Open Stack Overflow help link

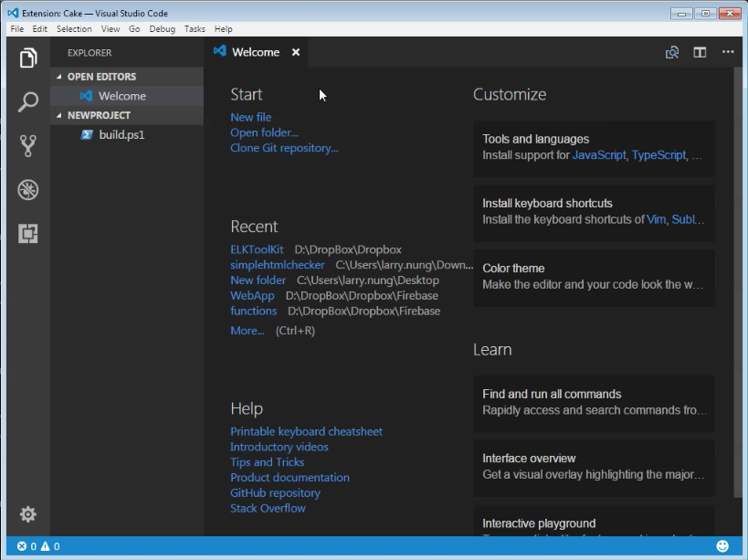pyautogui.click(x=268, y=508)
